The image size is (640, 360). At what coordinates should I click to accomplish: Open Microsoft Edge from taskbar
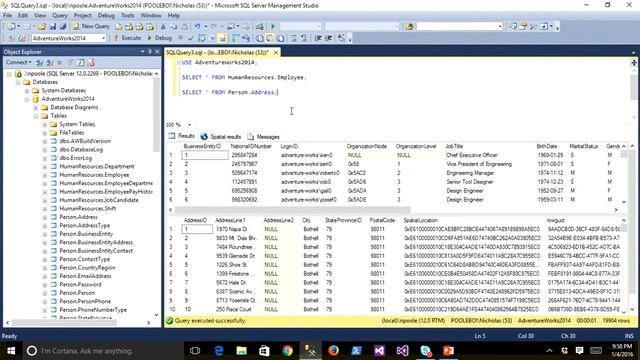(219, 351)
